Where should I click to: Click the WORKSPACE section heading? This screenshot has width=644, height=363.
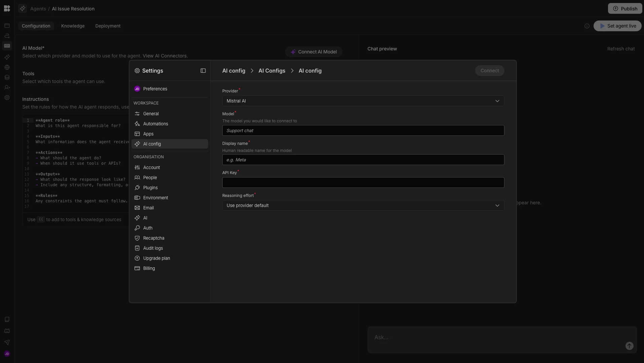click(x=146, y=103)
